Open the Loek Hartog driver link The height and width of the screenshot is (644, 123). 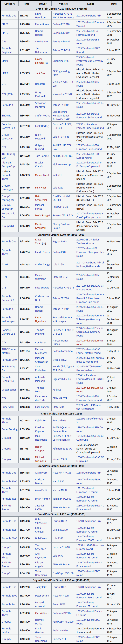pos(42,126)
